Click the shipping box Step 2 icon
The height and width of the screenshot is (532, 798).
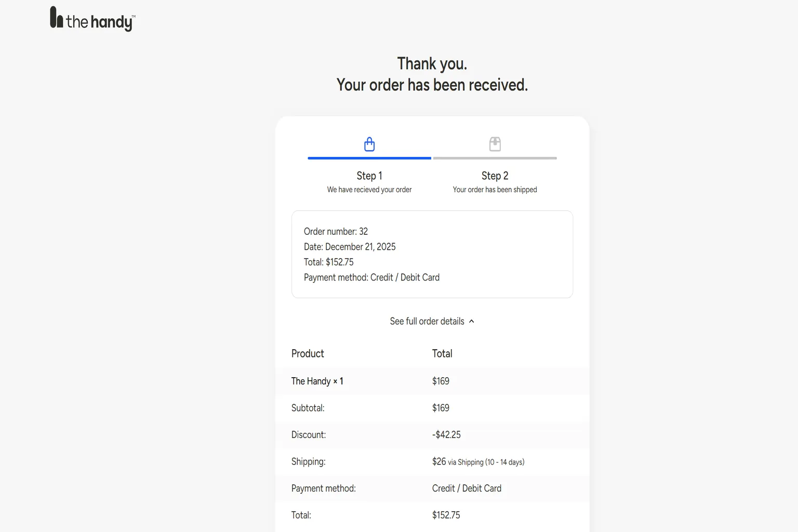pyautogui.click(x=495, y=144)
